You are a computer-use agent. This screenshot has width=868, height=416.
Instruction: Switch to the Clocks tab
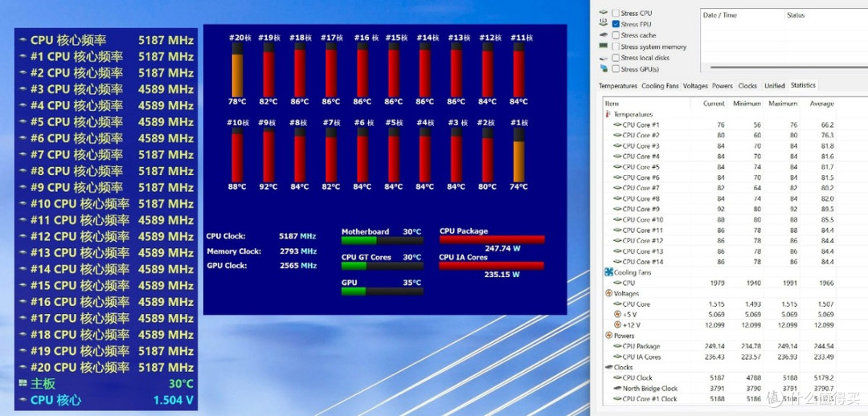click(x=747, y=86)
